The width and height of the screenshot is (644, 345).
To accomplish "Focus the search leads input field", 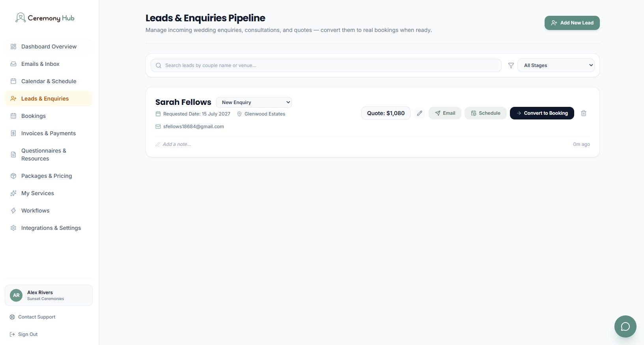I will tap(326, 65).
